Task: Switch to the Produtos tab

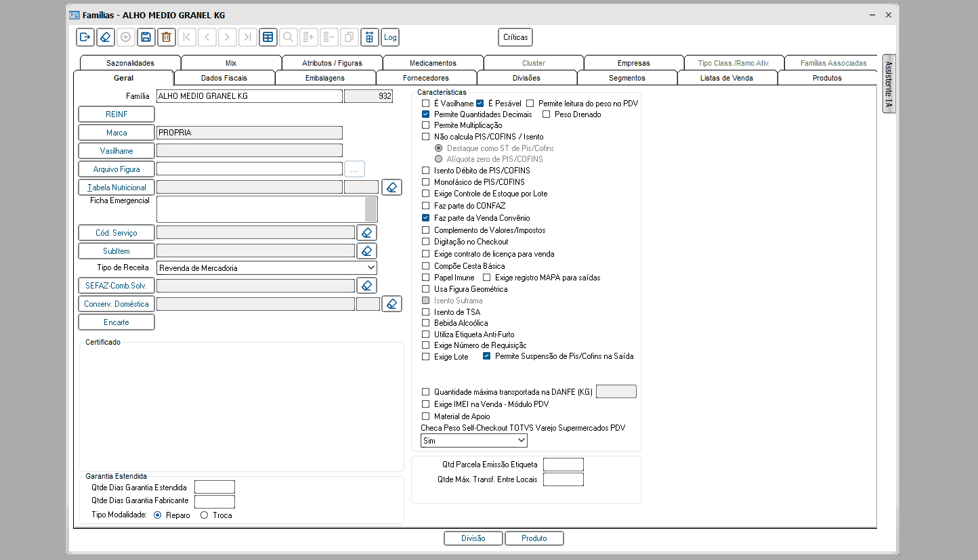Action: pos(827,78)
